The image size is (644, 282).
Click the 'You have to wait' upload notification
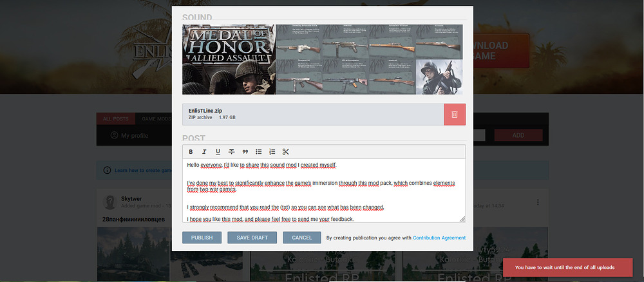(567, 267)
